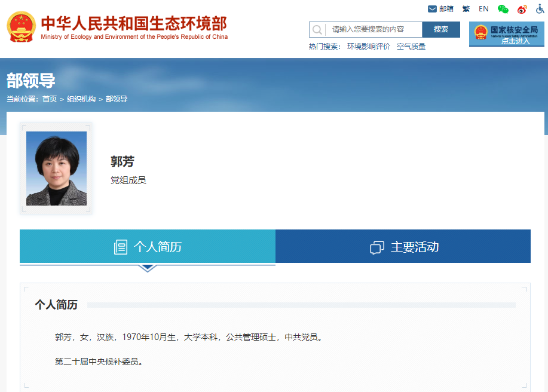The height and width of the screenshot is (392, 548).
Task: Click the 个人简历 document icon
Action: pyautogui.click(x=121, y=247)
